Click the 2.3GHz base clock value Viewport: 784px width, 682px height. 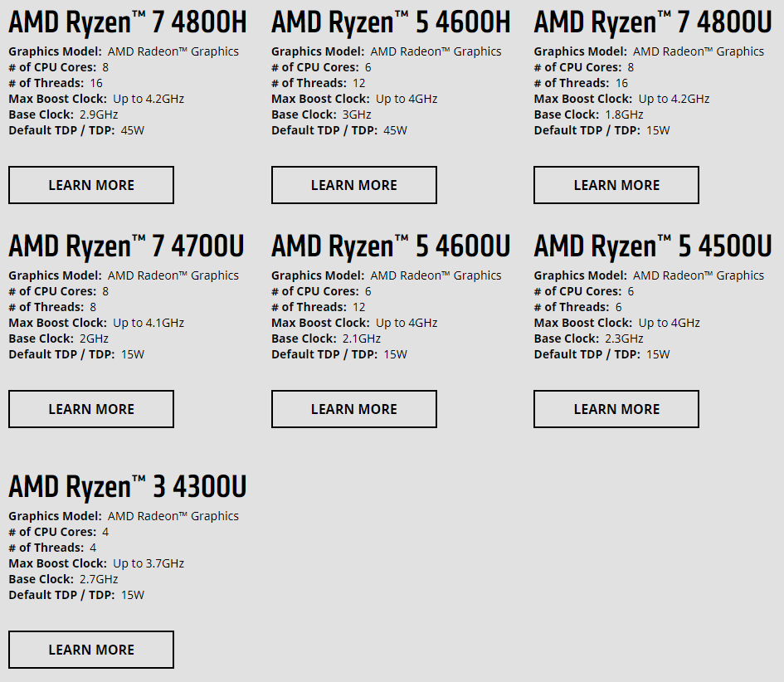625,339
